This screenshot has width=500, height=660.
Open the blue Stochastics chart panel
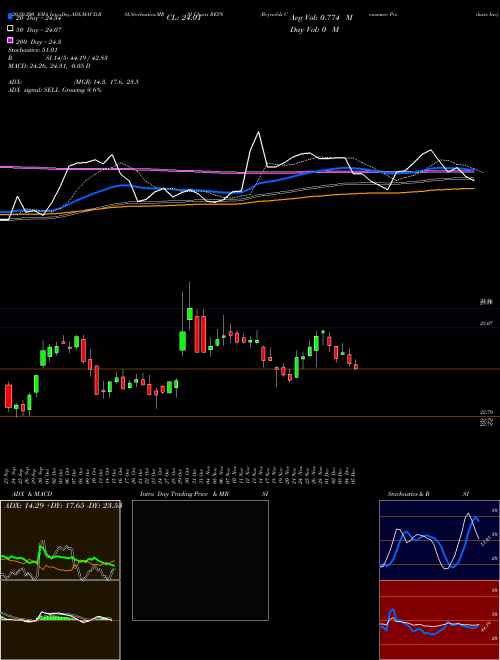coord(439,540)
